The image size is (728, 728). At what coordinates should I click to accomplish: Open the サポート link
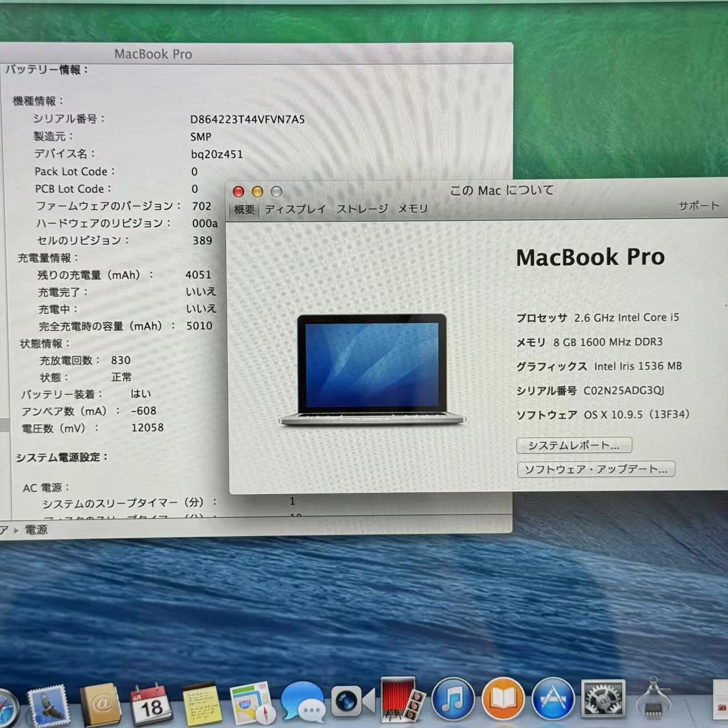[x=698, y=205]
